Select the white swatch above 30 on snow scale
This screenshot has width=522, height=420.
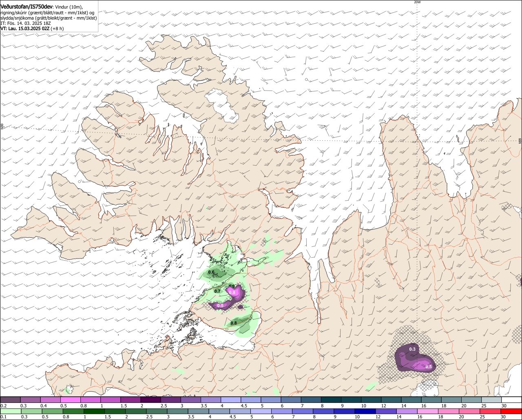(x=511, y=400)
